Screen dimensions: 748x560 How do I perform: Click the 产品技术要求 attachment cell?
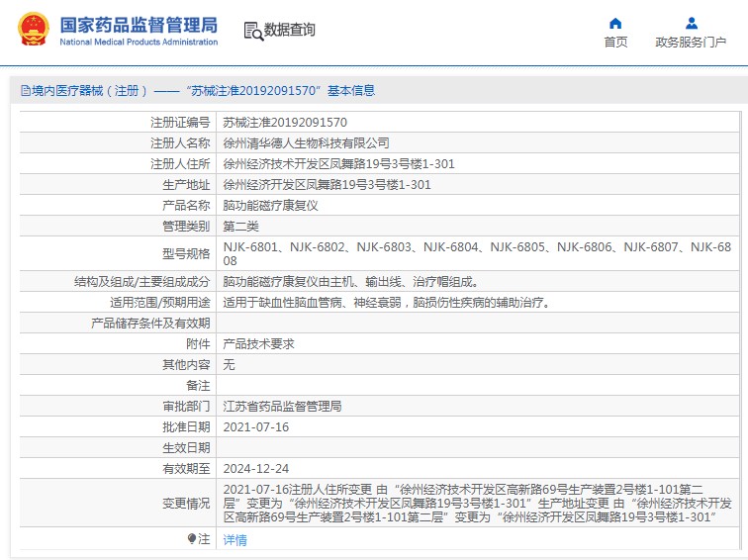point(258,344)
